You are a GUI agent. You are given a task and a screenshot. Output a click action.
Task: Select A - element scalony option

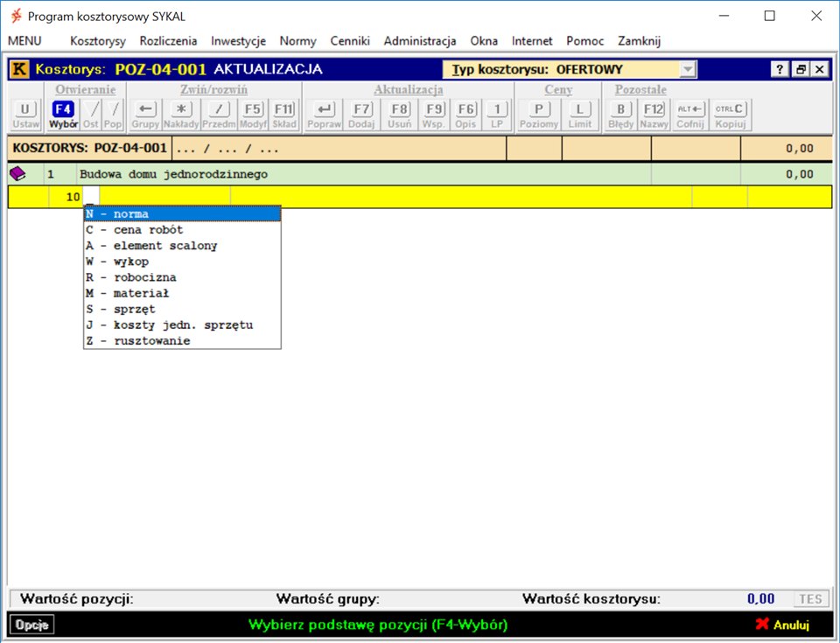pos(182,246)
